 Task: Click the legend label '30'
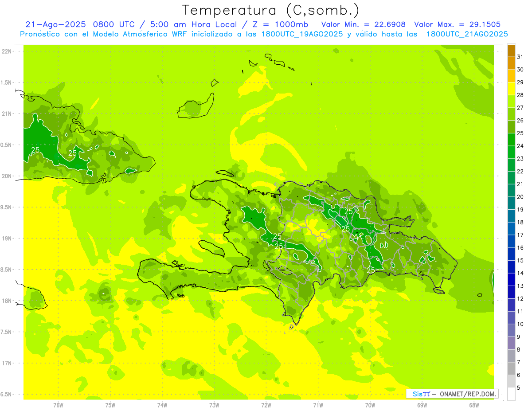pos(520,70)
